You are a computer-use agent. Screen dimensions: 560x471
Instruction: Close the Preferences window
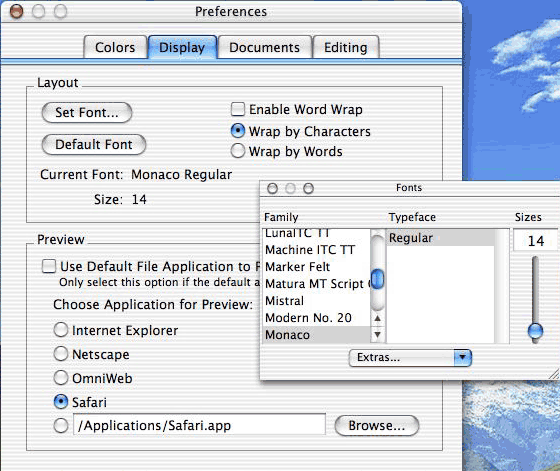pos(16,11)
